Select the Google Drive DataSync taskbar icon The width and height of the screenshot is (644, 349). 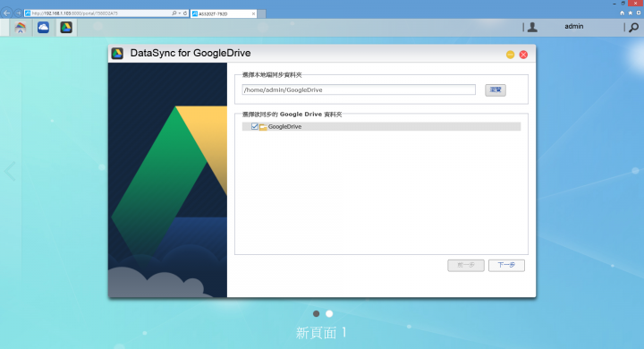pyautogui.click(x=66, y=28)
